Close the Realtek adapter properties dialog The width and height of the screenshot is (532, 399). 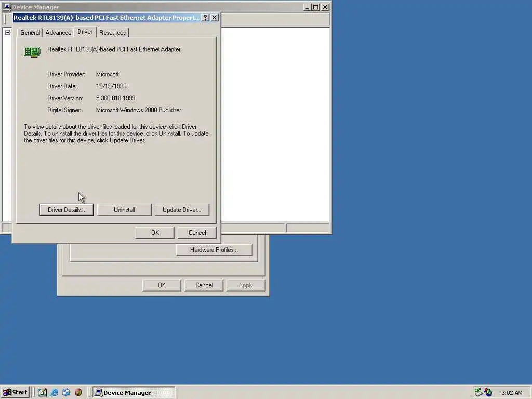[215, 18]
